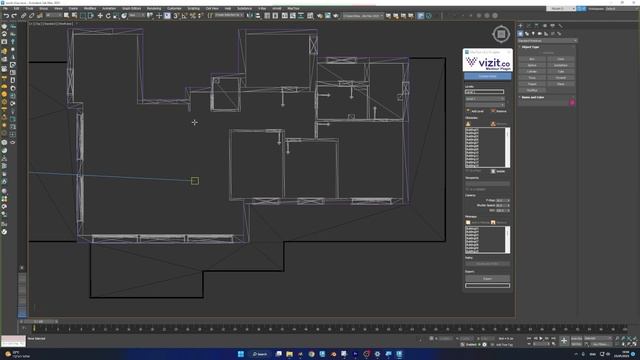Image resolution: width=640 pixels, height=360 pixels.
Task: Activate the Select Object tool
Action: [67, 16]
